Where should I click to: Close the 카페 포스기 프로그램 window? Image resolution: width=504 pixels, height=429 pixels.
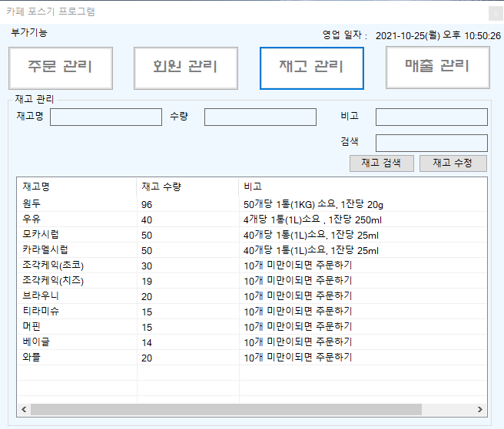pyautogui.click(x=496, y=14)
